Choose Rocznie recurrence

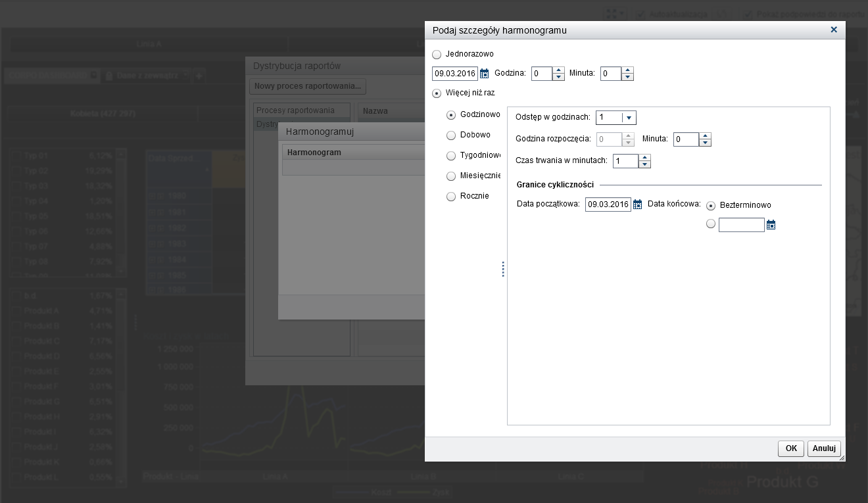click(451, 197)
